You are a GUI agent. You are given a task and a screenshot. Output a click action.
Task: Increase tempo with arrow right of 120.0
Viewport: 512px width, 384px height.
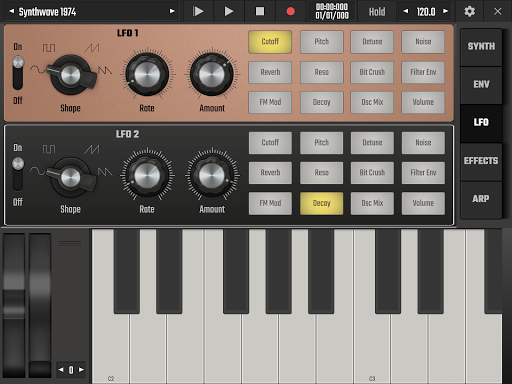(445, 11)
